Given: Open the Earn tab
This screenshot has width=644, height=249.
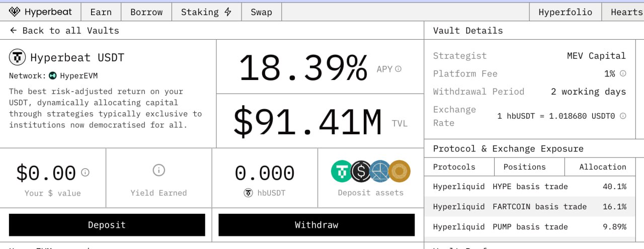Looking at the screenshot, I should point(101,12).
